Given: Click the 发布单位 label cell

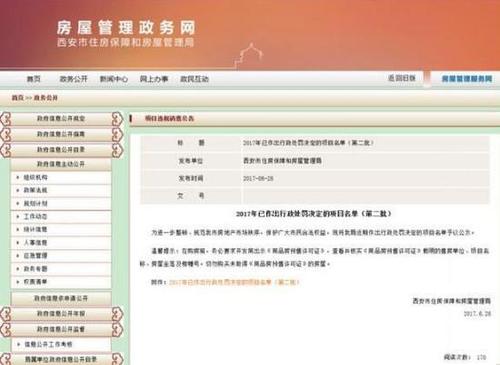Looking at the screenshot, I should pos(191,161).
